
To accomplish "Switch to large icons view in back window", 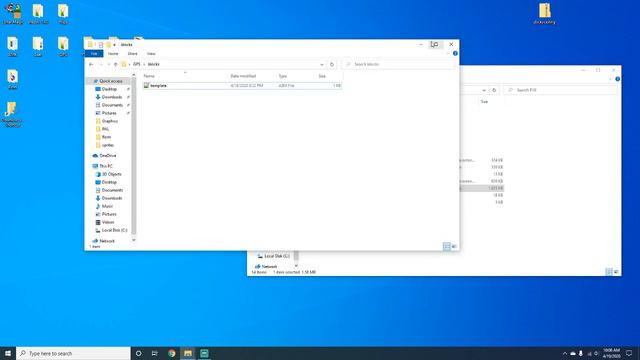I will pos(616,271).
